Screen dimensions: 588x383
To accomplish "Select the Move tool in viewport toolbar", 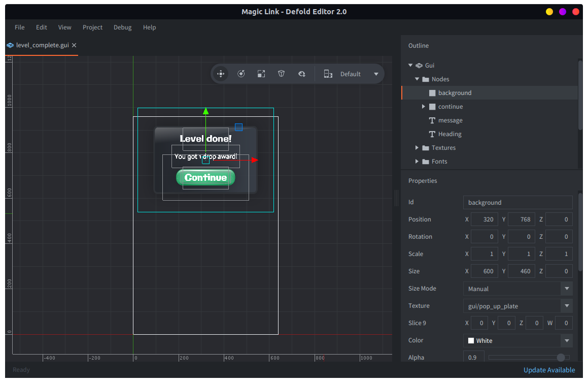I will tap(221, 74).
